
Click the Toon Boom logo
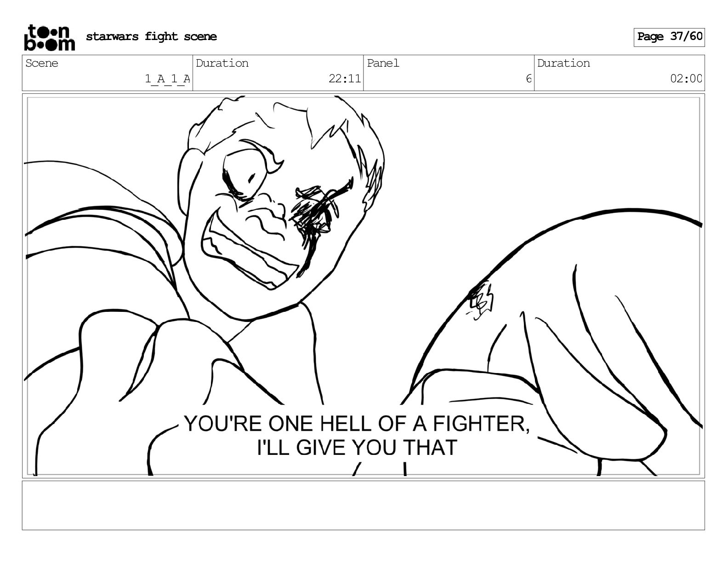click(49, 37)
